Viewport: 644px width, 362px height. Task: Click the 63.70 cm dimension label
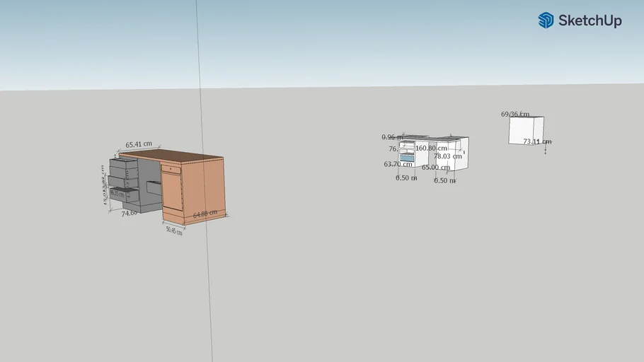[x=398, y=164]
